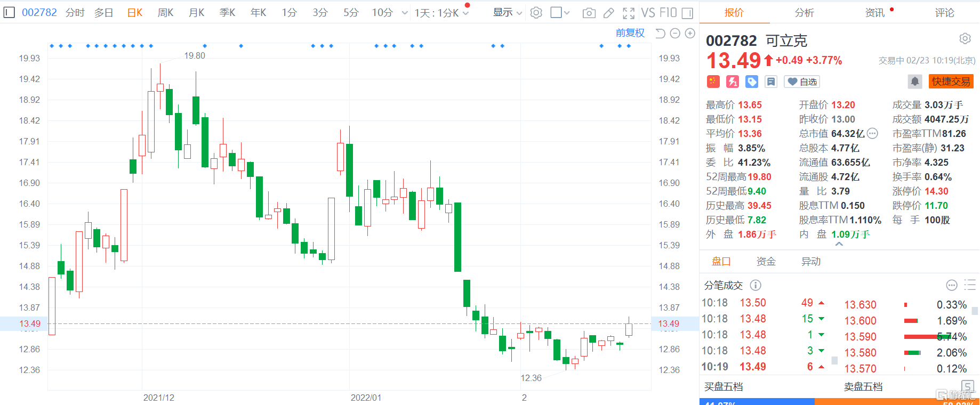The image size is (980, 405).
Task: Open the 显示 dropdown
Action: 508,12
